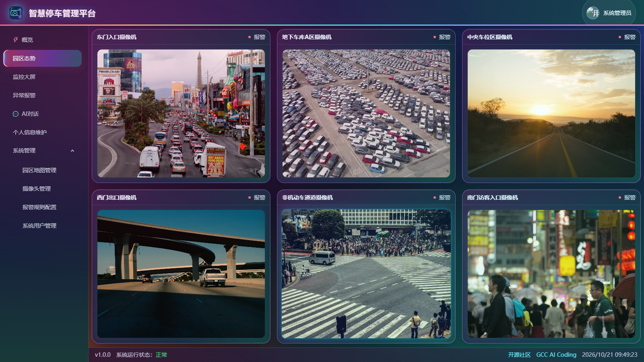Select 园区态势 in the sidebar
644x362 pixels.
click(x=43, y=58)
